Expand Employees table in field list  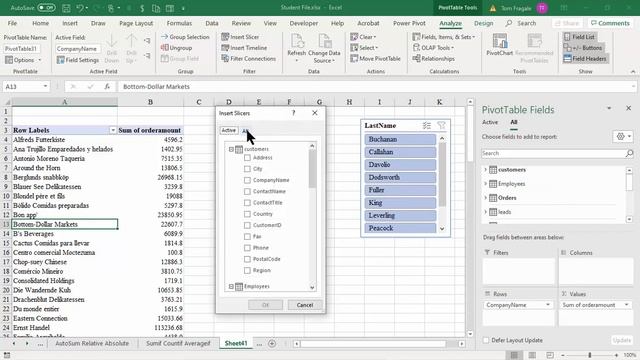click(x=485, y=184)
